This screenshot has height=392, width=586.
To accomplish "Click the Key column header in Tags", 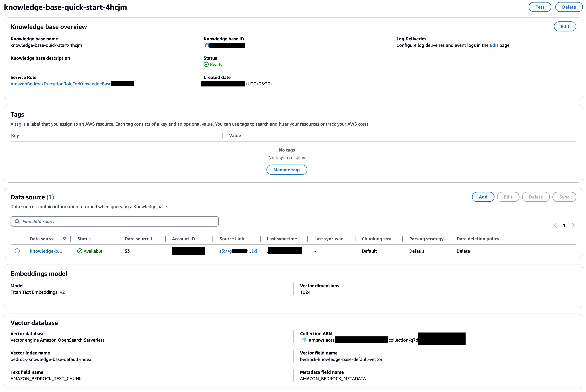I will click(x=15, y=135).
